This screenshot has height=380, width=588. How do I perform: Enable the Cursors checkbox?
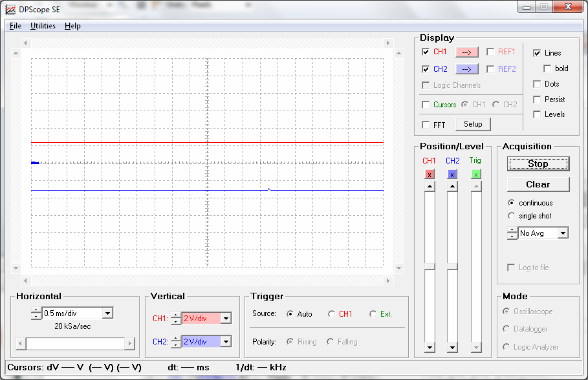pos(426,105)
